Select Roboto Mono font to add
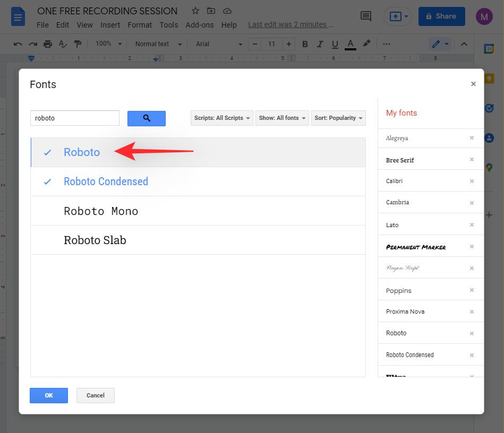The image size is (504, 433). 101,211
